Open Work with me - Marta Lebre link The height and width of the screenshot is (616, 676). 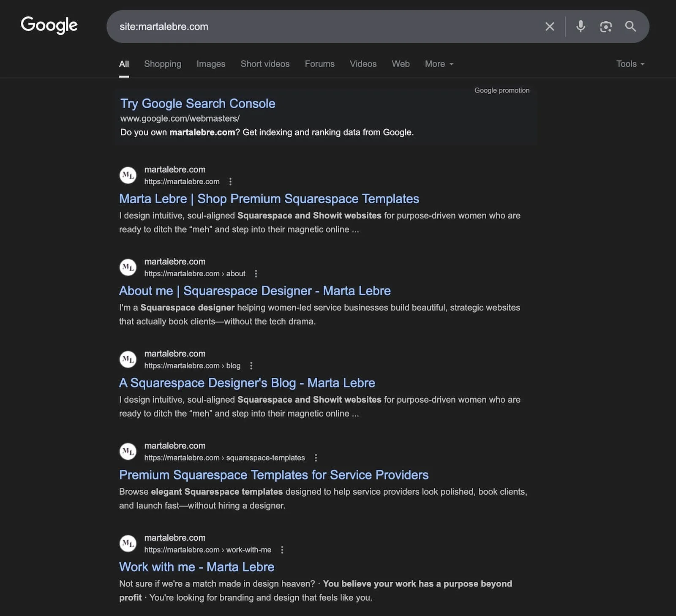pyautogui.click(x=196, y=567)
